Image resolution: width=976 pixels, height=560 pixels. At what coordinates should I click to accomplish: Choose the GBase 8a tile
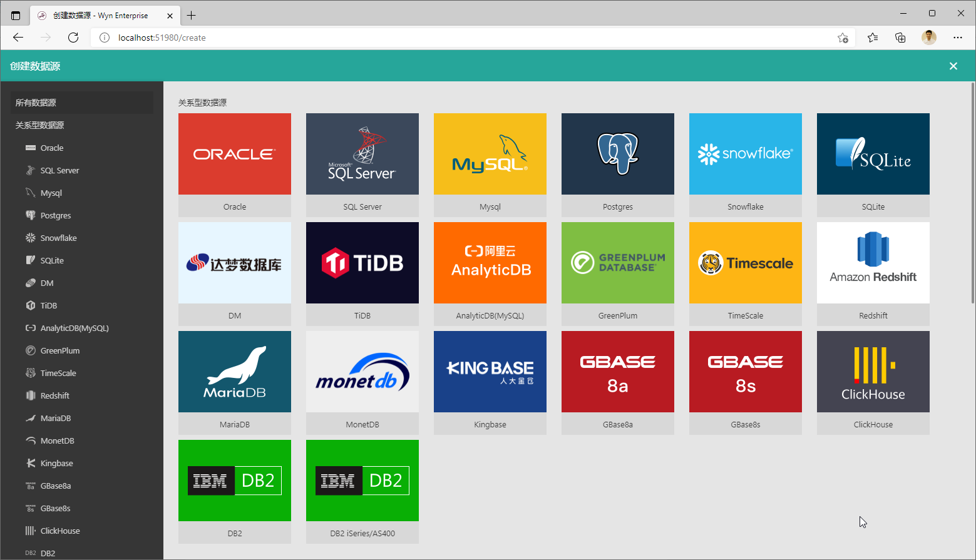618,382
